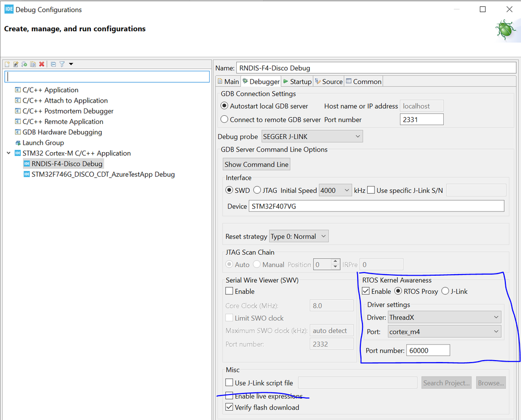
Task: Enable Serial Wire Viewer checkbox
Action: [x=229, y=291]
